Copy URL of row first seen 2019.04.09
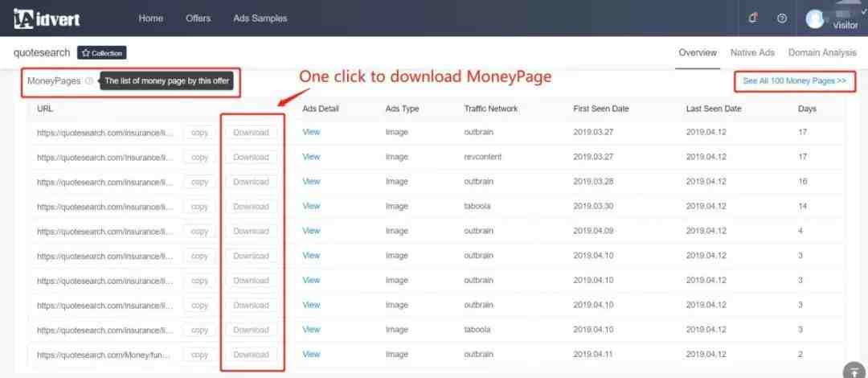The height and width of the screenshot is (378, 868). (199, 231)
